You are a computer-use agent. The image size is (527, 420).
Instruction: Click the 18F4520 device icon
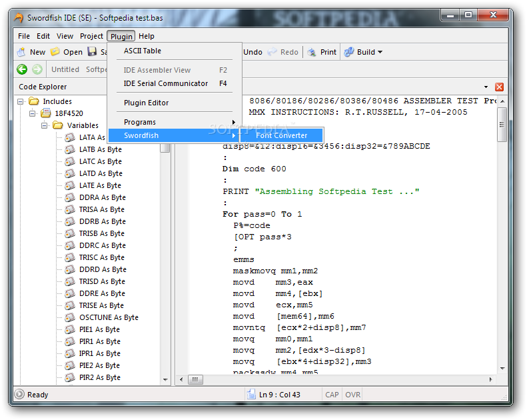(x=46, y=113)
